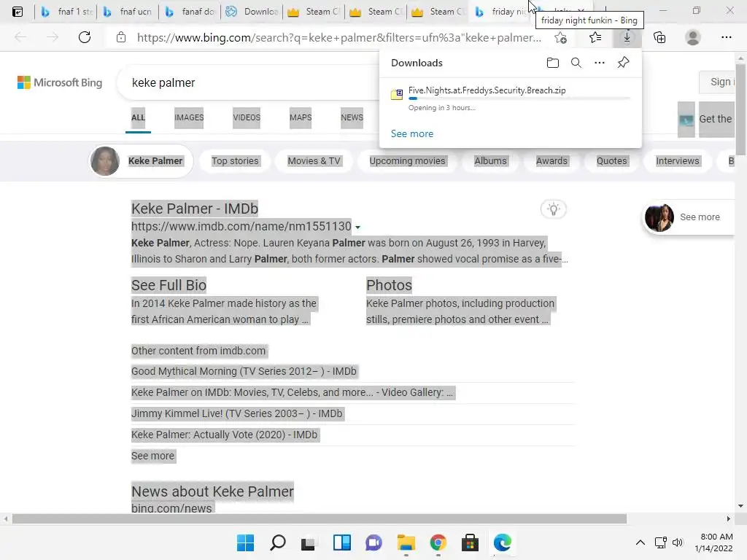Switch to the 'fnaf ucn' tab
This screenshot has height=560, width=747.
tap(128, 12)
